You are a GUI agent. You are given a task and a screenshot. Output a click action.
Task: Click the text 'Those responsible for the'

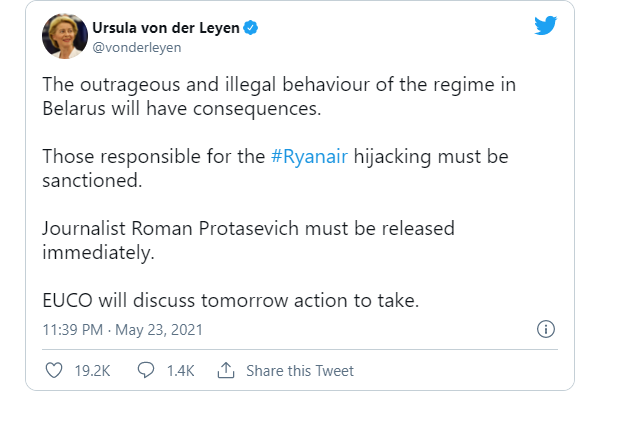(x=153, y=158)
